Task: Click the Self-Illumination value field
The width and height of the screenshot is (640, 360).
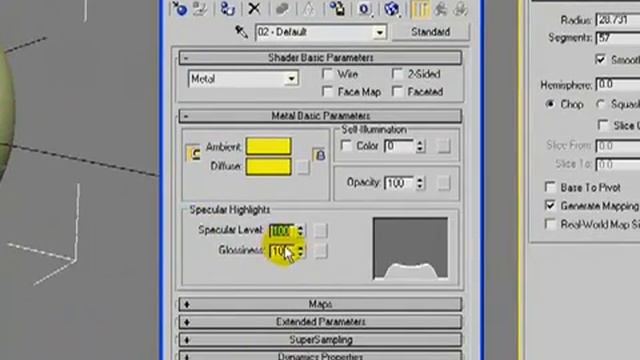Action: tap(400, 146)
